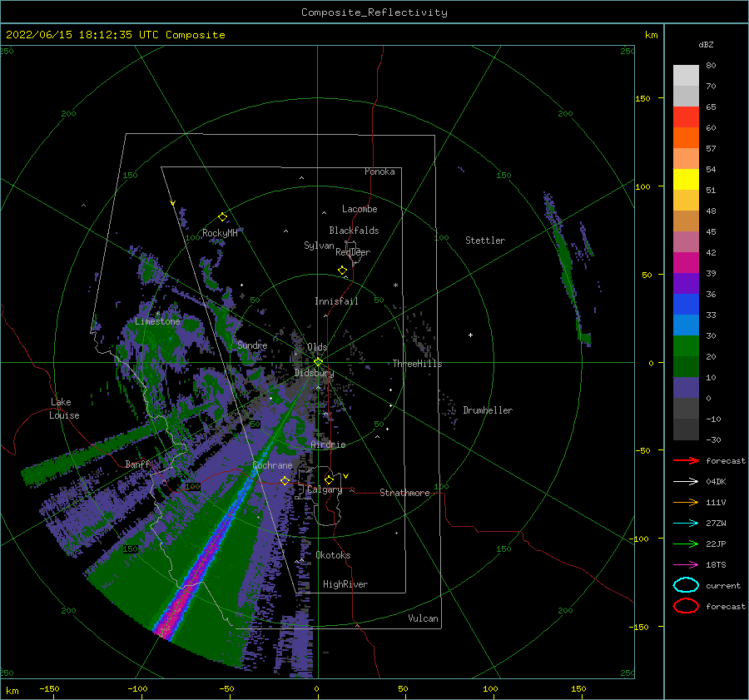Click the yellow diamond marker beside RockyMH
The width and height of the screenshot is (749, 700).
tap(222, 217)
